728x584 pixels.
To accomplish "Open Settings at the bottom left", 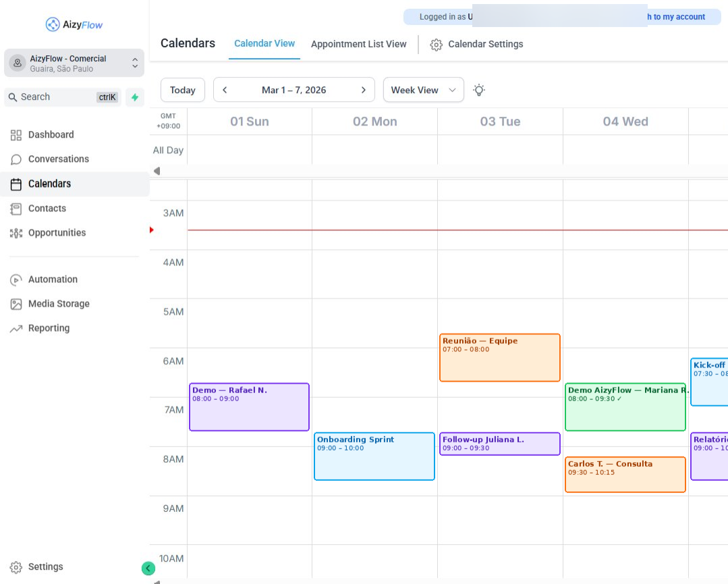I will point(15,566).
